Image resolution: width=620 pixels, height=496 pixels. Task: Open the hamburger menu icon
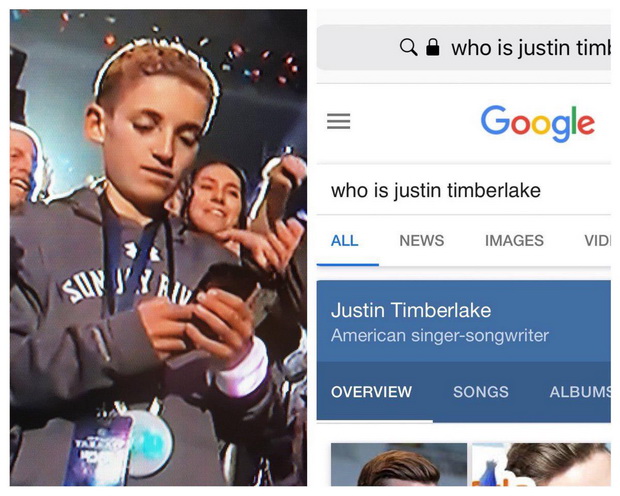pos(338,121)
